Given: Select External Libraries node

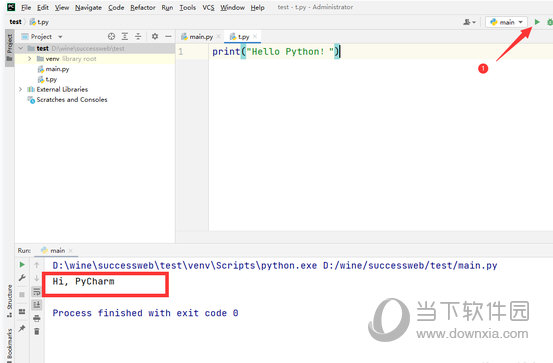Looking at the screenshot, I should (x=57, y=89).
